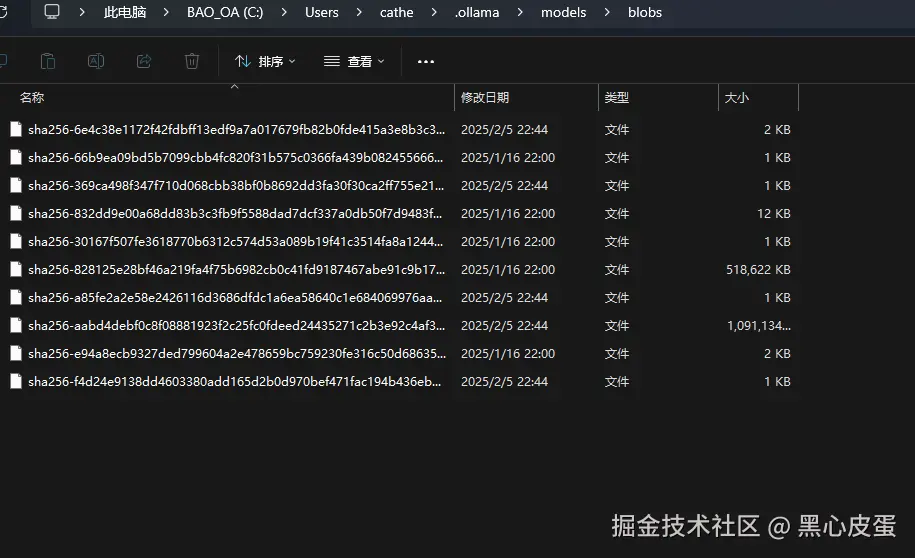Click the Paste toolbar icon
Screen dimensions: 915x558
point(48,61)
